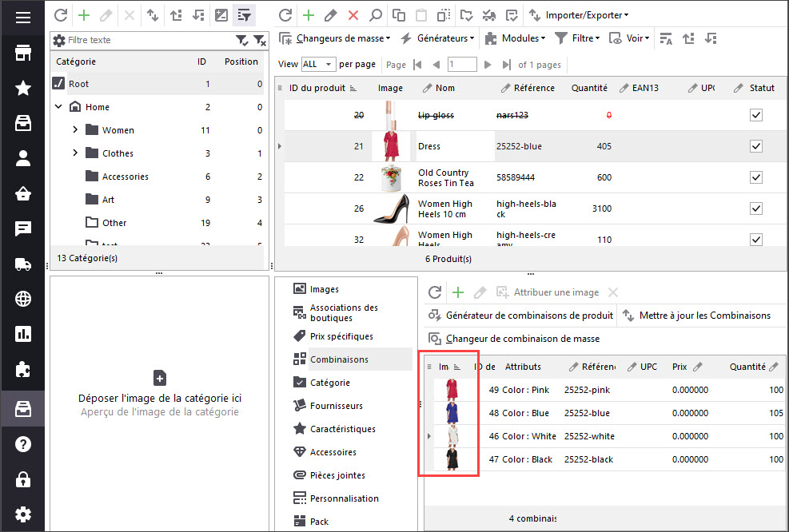The width and height of the screenshot is (789, 532).
Task: Open Personnalisation tab
Action: [336, 498]
